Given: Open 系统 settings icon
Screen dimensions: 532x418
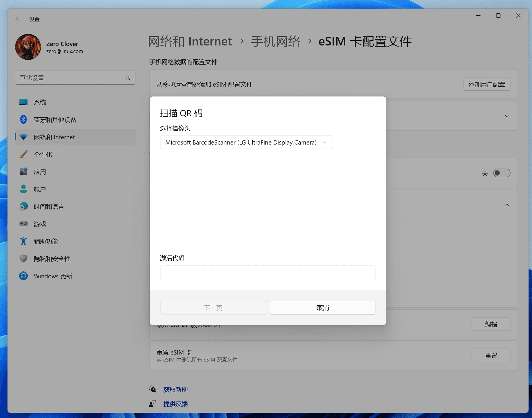Looking at the screenshot, I should [23, 102].
